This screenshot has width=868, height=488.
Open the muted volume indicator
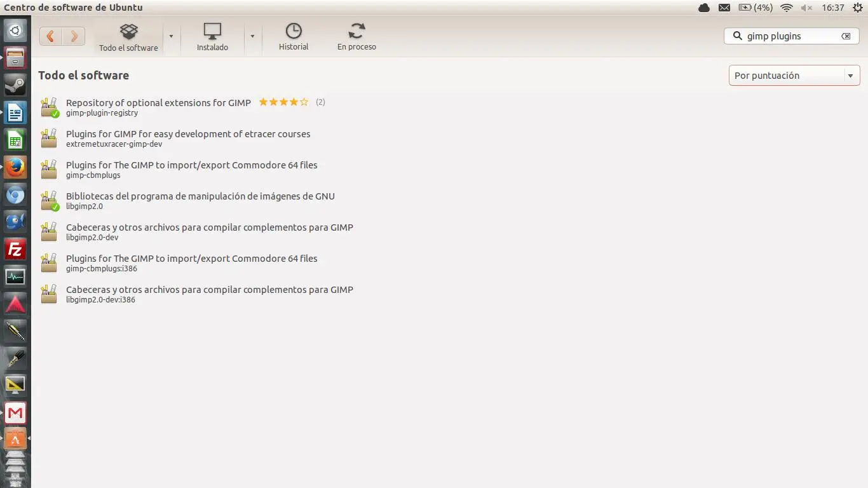pos(806,8)
